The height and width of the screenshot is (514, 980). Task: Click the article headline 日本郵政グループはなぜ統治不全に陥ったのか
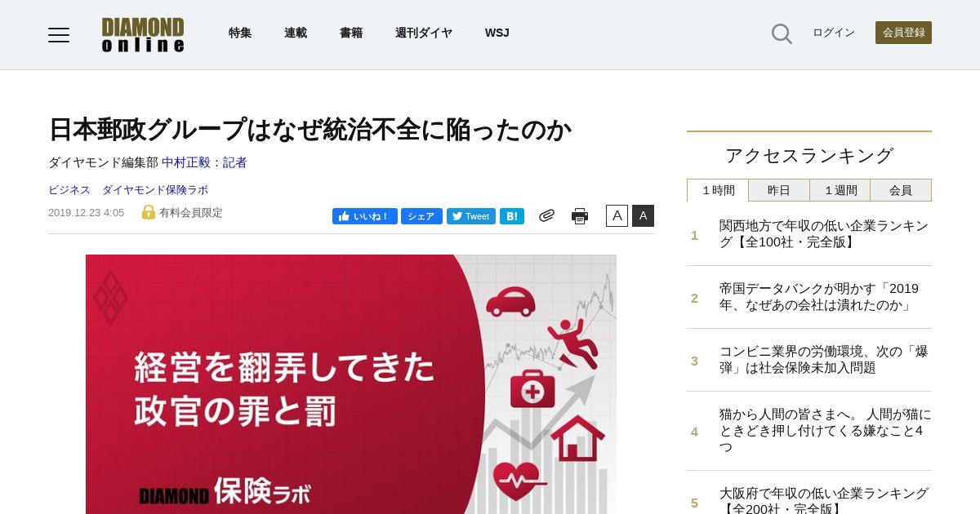pyautogui.click(x=310, y=130)
